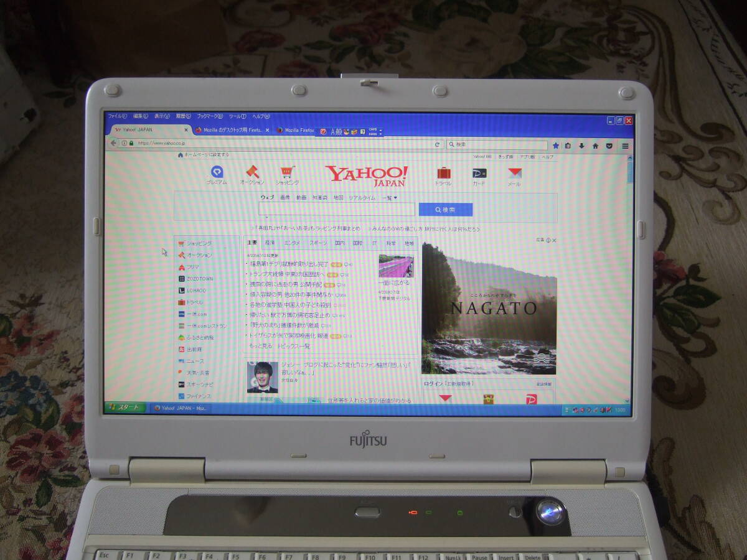This screenshot has height=560, width=747.
Task: Open トラベル in the left sidebar
Action: tap(191, 302)
